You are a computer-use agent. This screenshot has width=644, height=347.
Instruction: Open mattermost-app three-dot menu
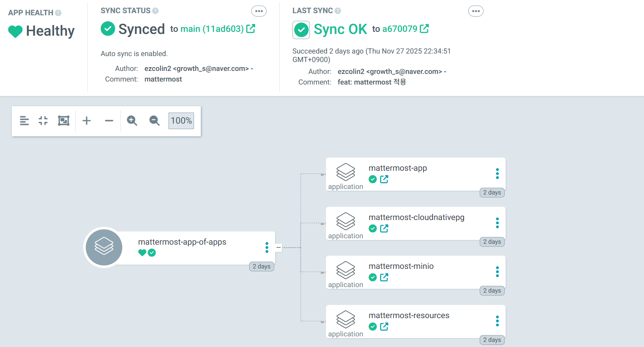tap(497, 173)
